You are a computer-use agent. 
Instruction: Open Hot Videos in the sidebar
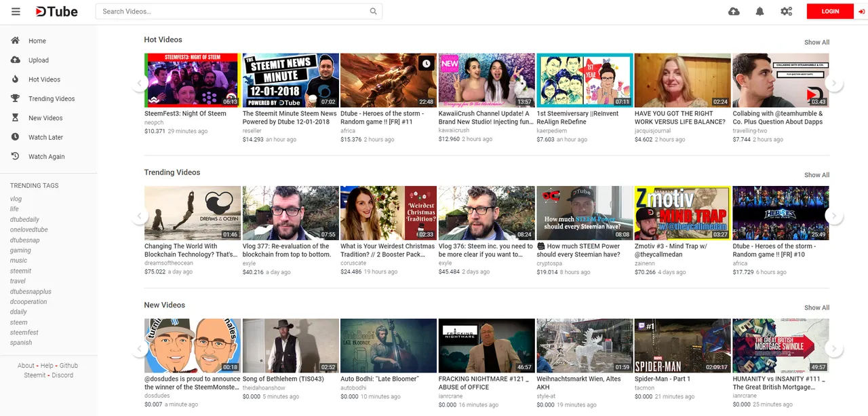click(44, 79)
